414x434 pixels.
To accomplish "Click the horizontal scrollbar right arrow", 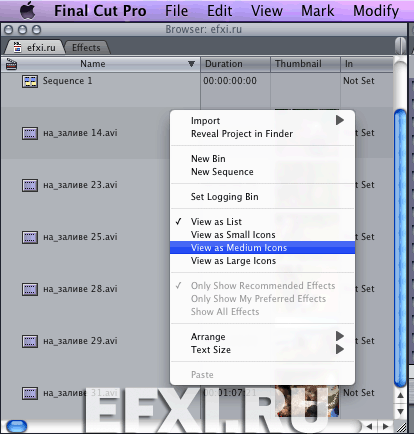I will pos(386,426).
